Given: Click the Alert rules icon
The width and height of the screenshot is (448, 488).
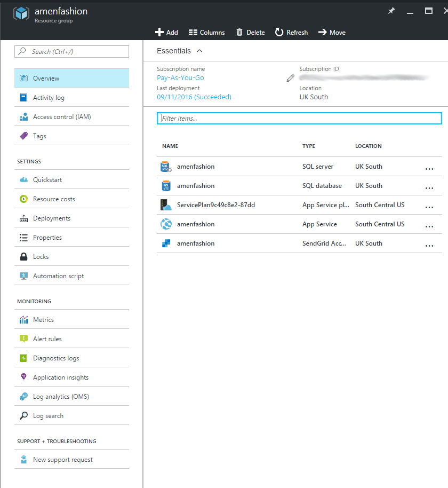Looking at the screenshot, I should (23, 339).
